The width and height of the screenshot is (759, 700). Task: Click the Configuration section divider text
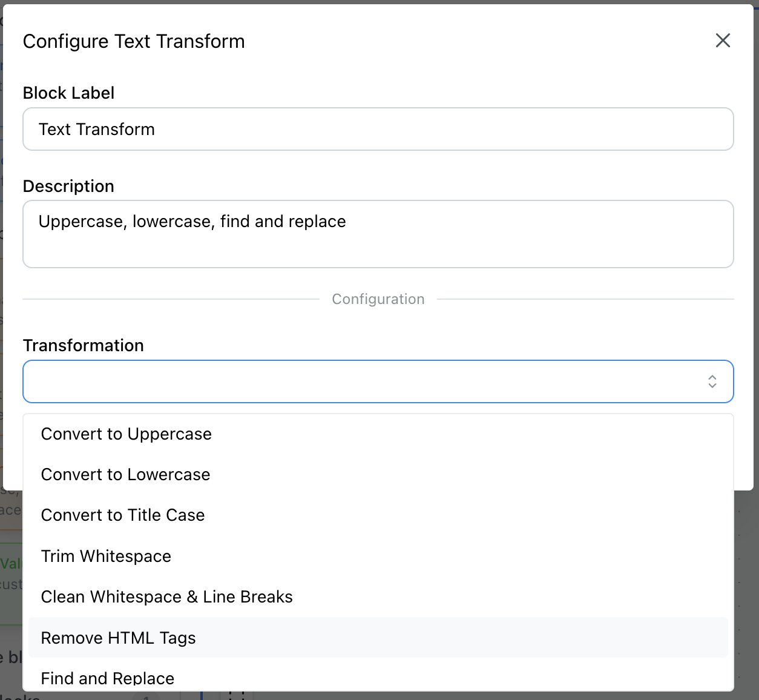tap(378, 299)
